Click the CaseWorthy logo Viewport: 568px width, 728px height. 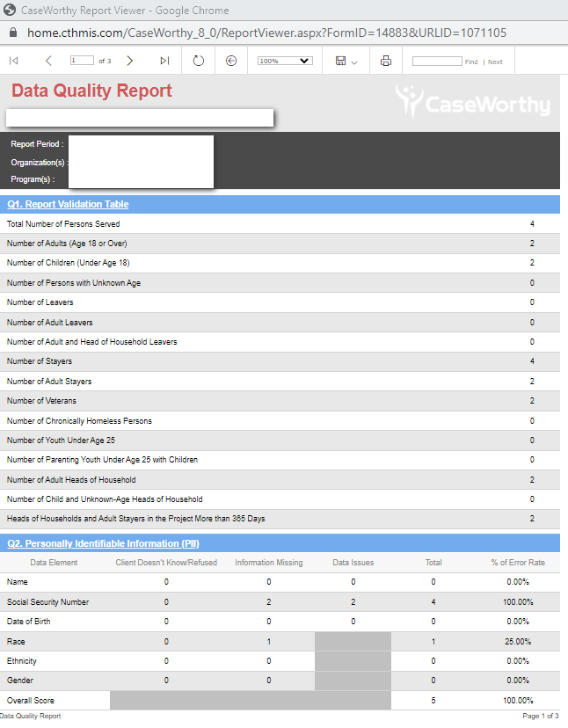tap(473, 103)
